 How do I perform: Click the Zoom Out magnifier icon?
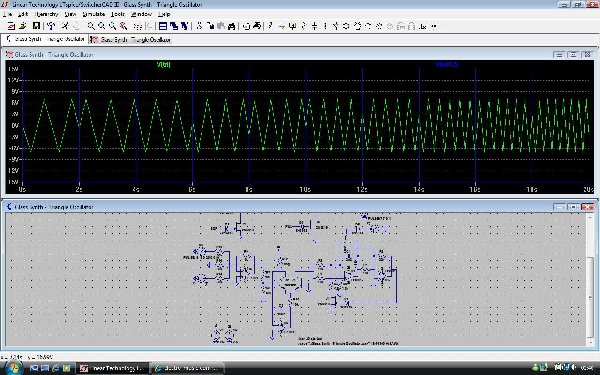[112, 26]
